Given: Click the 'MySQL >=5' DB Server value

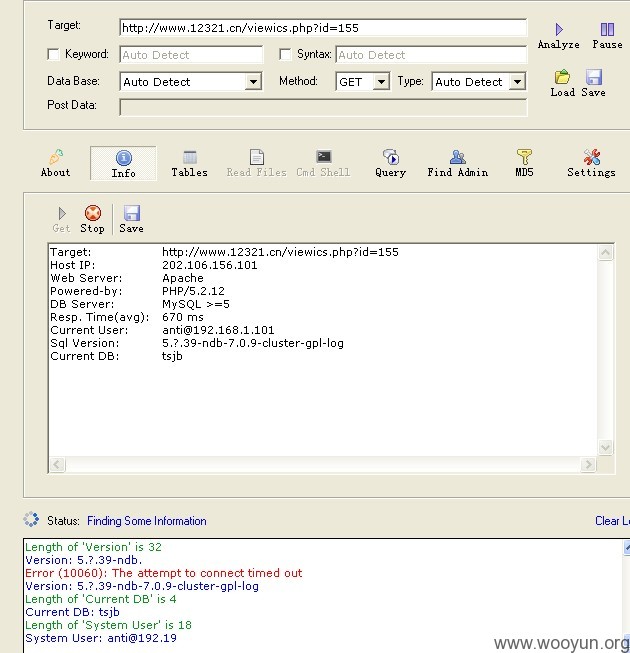Looking at the screenshot, I should tap(196, 304).
